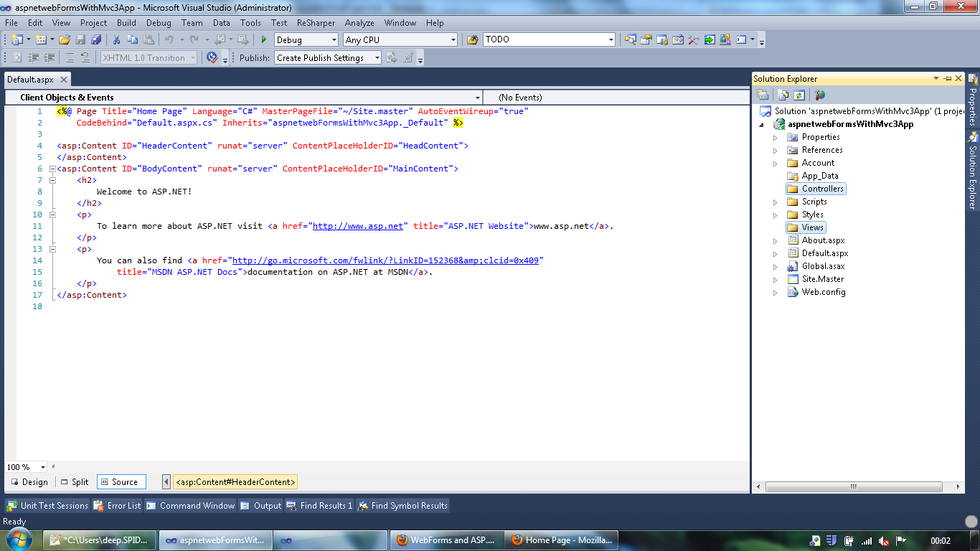Viewport: 980px width, 551px height.
Task: Select the Save All toolbar icon
Action: (95, 39)
